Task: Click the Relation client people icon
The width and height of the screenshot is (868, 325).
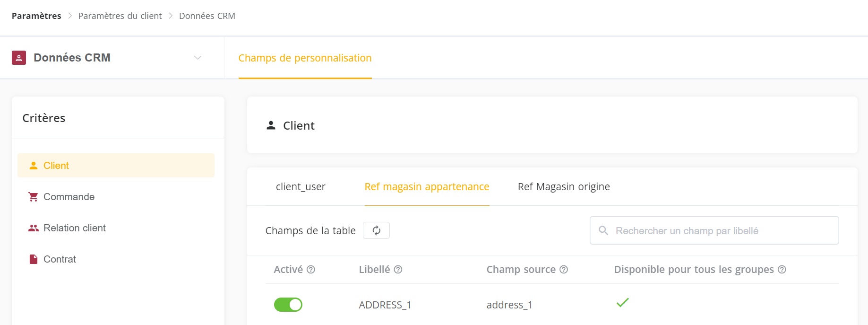Action: [33, 228]
